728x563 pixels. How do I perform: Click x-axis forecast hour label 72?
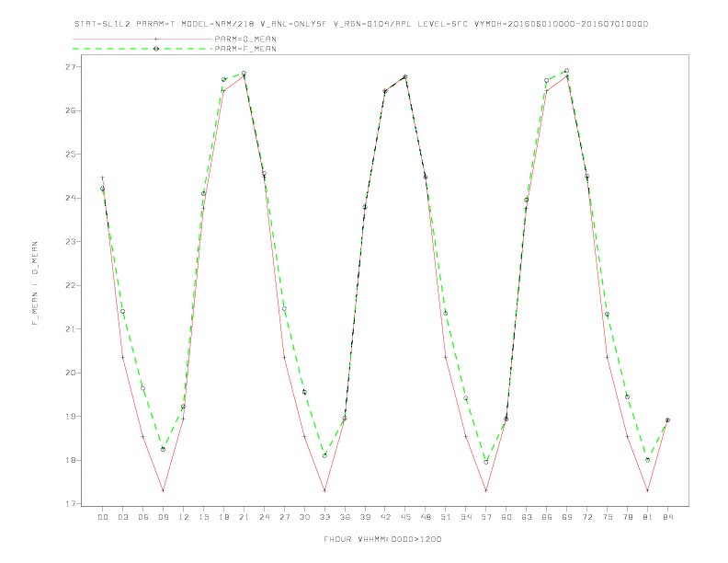pyautogui.click(x=586, y=517)
